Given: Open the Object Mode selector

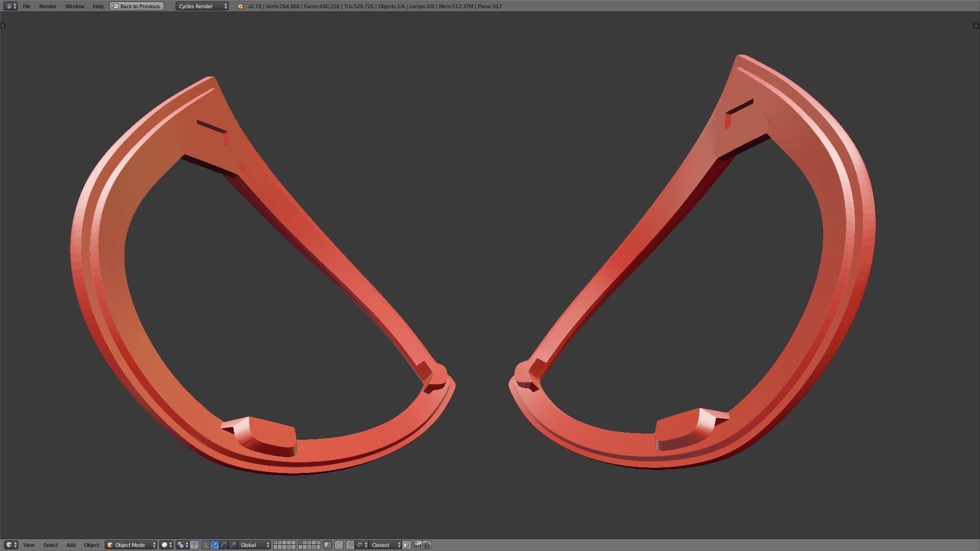Looking at the screenshot, I should [x=131, y=545].
